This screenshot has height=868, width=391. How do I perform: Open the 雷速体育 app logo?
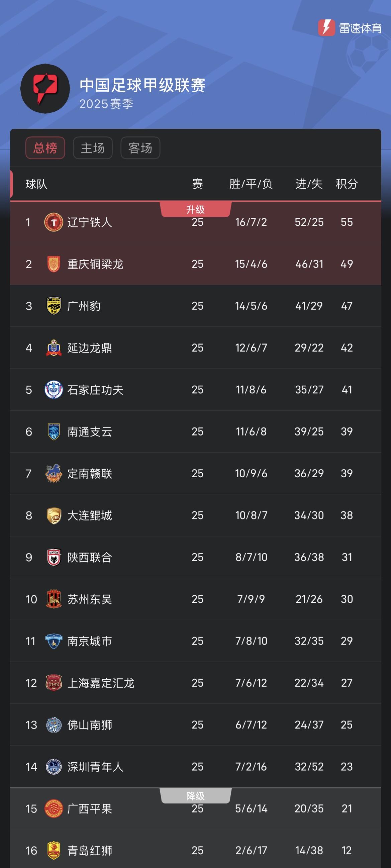pos(350,28)
